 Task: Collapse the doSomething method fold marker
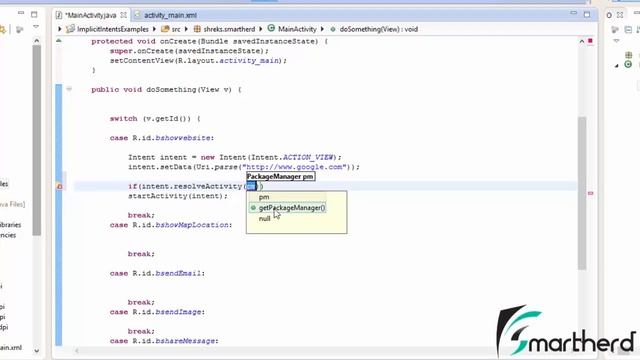69,89
